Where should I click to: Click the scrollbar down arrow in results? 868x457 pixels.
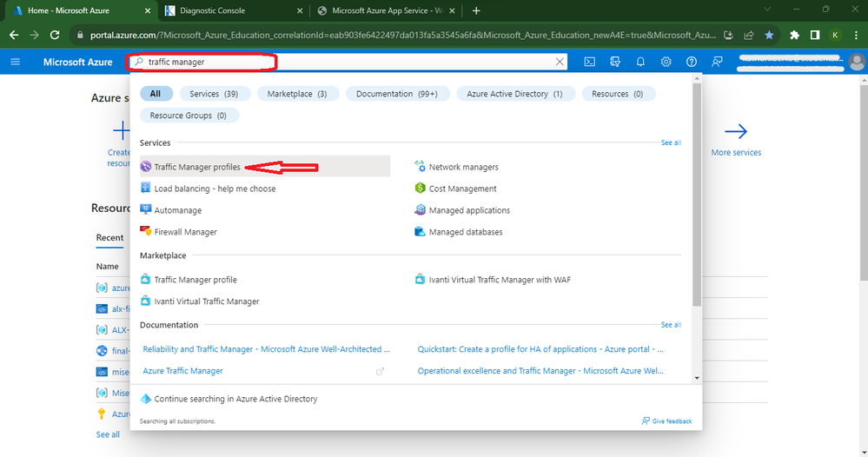coord(696,378)
